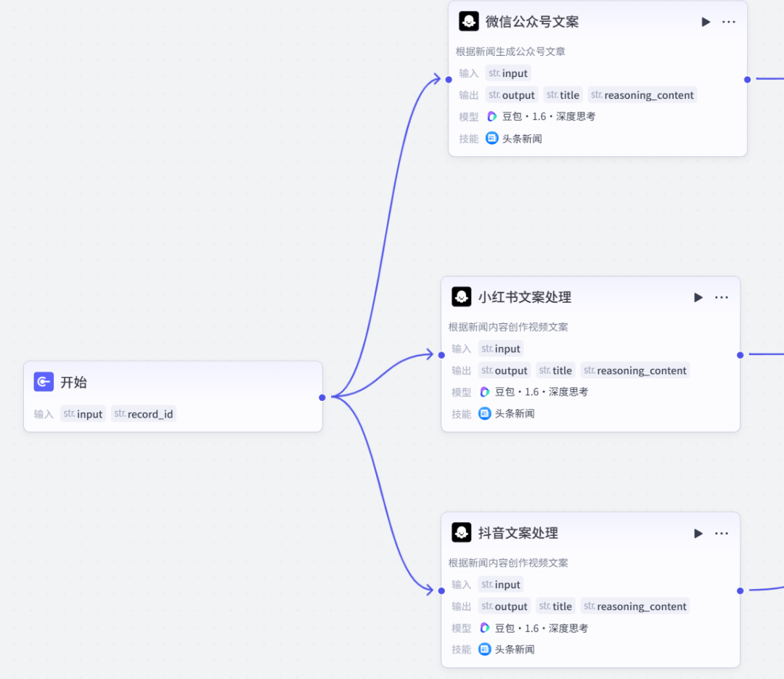This screenshot has width=784, height=679.
Task: Click the 豆包 model icon in 抖音文案处理 node
Action: point(484,627)
